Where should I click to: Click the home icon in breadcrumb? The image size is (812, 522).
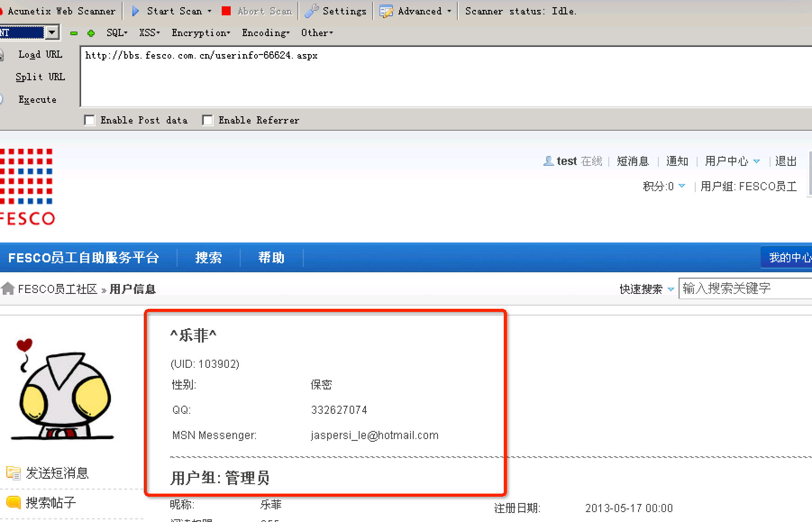(8, 288)
